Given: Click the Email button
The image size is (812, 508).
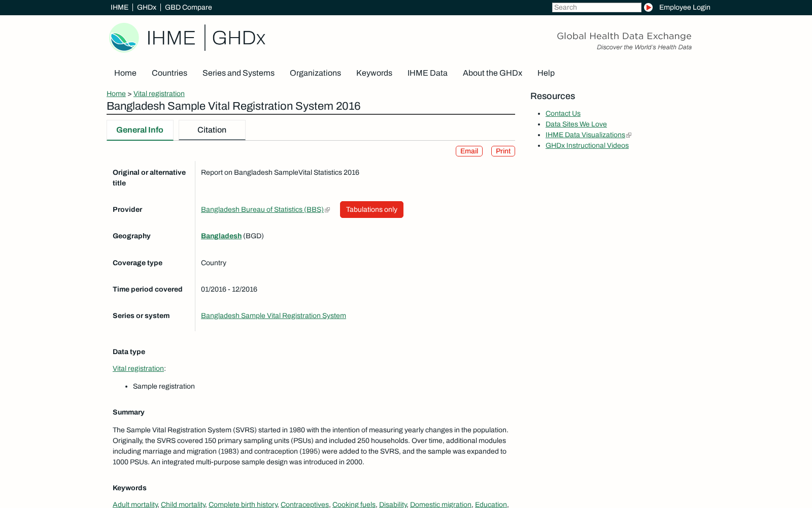Looking at the screenshot, I should (469, 151).
